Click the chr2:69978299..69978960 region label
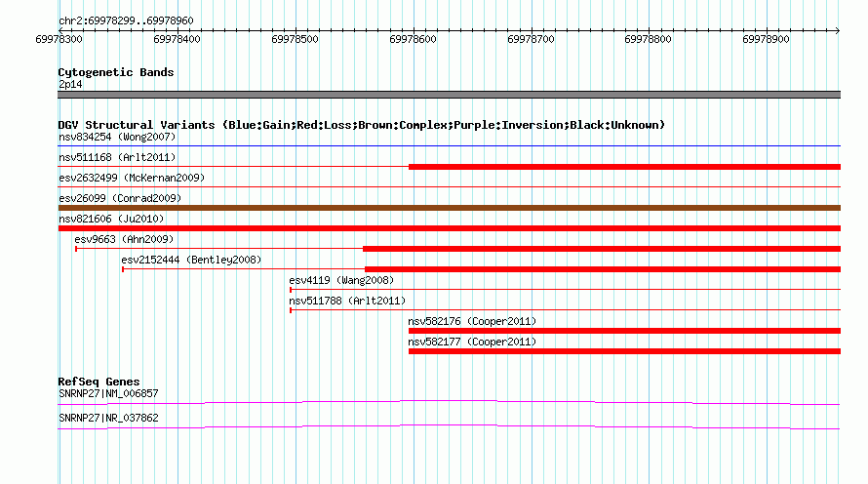The image size is (868, 484). 126,20
